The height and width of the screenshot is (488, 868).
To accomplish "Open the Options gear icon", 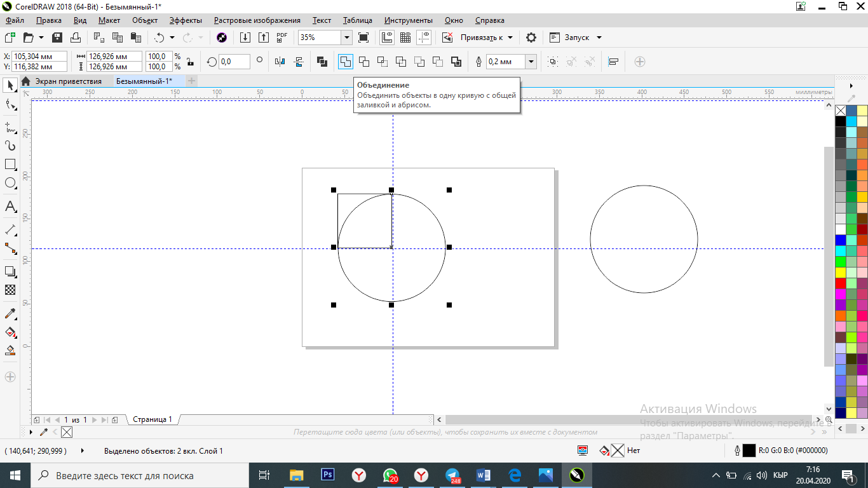I will point(531,37).
